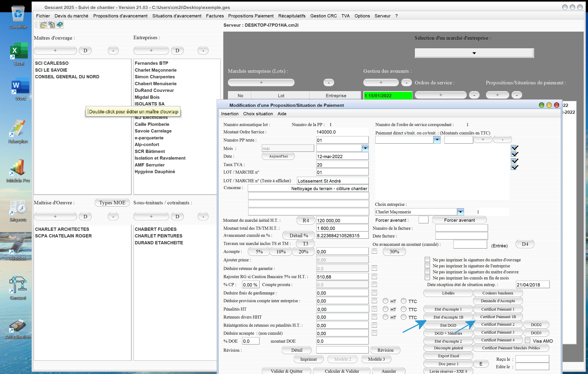Click the yellow button of the Modification dialog
The image size is (588, 374).
pyautogui.click(x=549, y=105)
